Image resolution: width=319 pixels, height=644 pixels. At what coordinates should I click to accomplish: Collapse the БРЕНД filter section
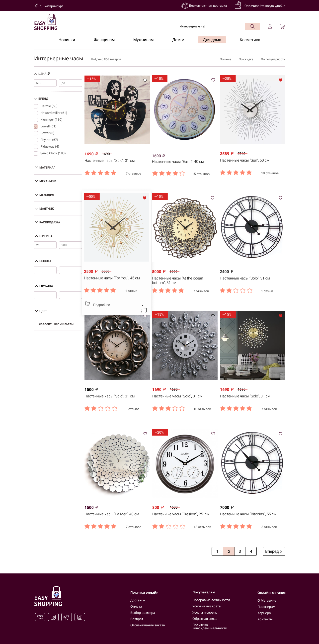click(x=41, y=99)
